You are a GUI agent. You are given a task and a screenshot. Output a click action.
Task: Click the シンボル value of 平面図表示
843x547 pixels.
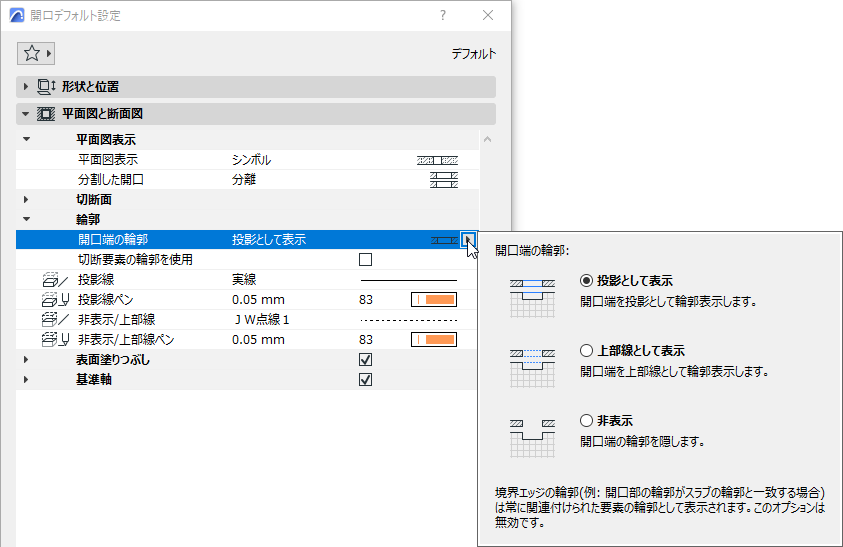pos(251,160)
